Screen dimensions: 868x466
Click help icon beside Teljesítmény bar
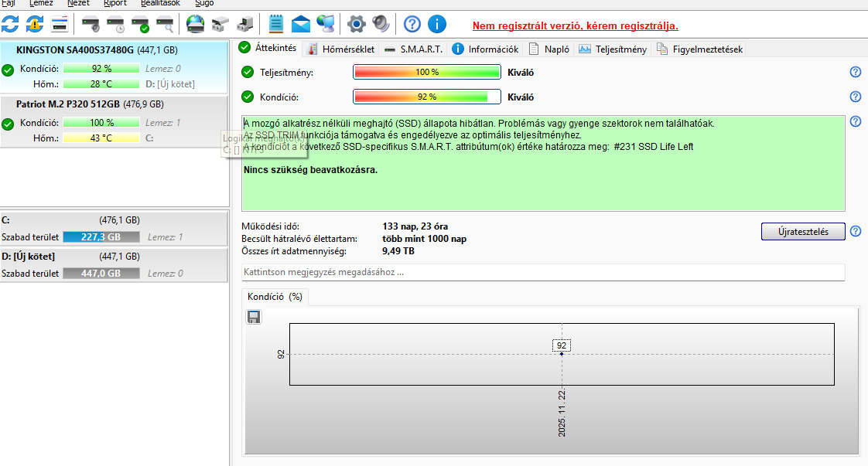(856, 72)
